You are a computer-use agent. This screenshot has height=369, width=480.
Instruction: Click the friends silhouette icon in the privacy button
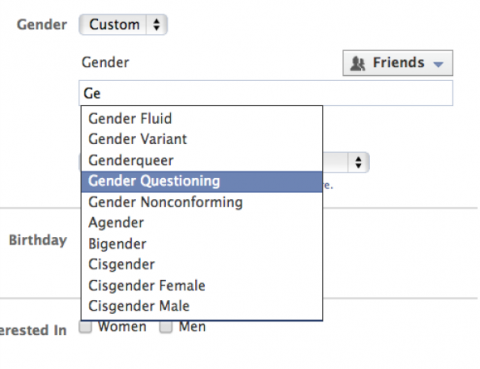pos(358,63)
